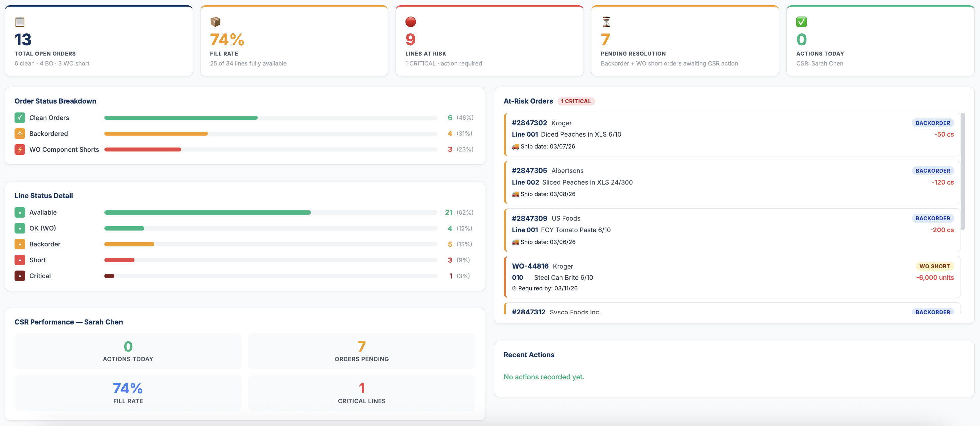The height and width of the screenshot is (426, 980).
Task: Click the lightning icon next to WO Component Shorts
Action: coord(19,149)
